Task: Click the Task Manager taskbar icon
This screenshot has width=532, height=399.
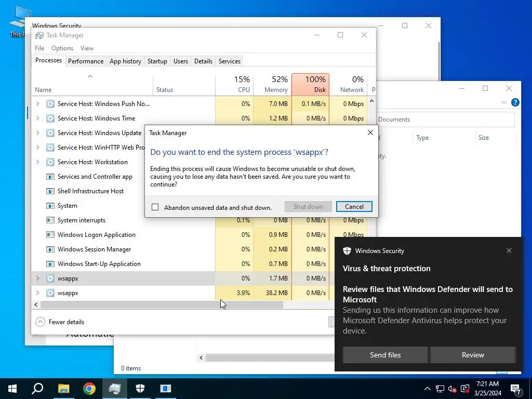Action: [x=115, y=389]
